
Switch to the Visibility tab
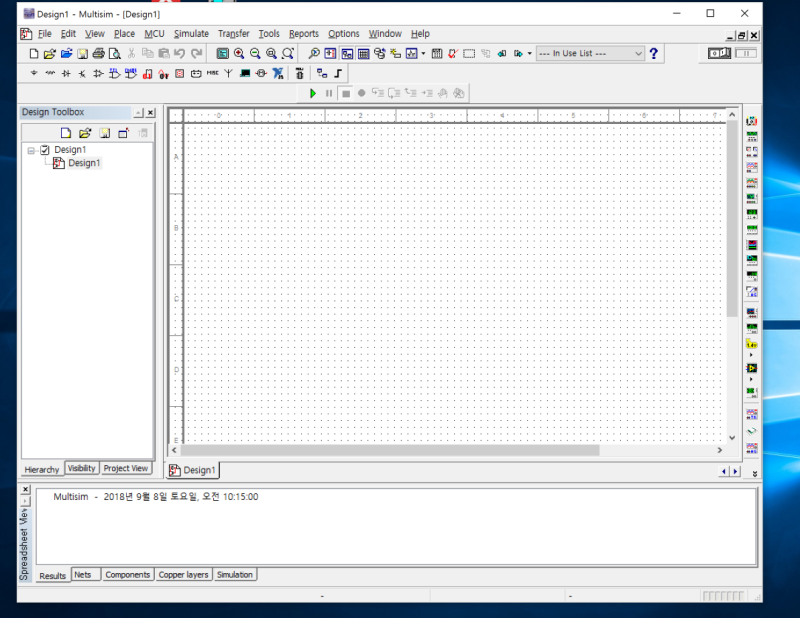tap(81, 468)
